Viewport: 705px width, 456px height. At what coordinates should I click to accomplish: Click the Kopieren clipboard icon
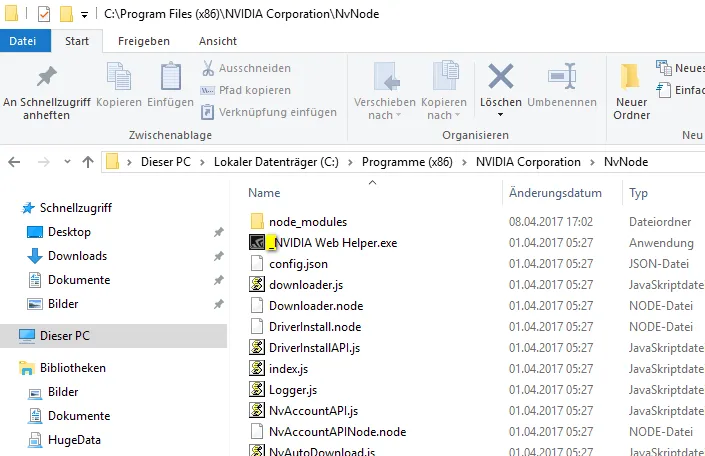pyautogui.click(x=119, y=76)
